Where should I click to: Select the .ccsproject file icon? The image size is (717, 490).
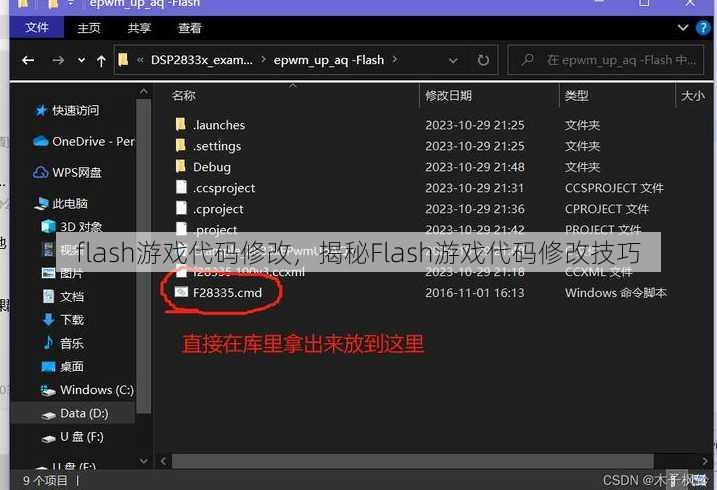pos(182,186)
